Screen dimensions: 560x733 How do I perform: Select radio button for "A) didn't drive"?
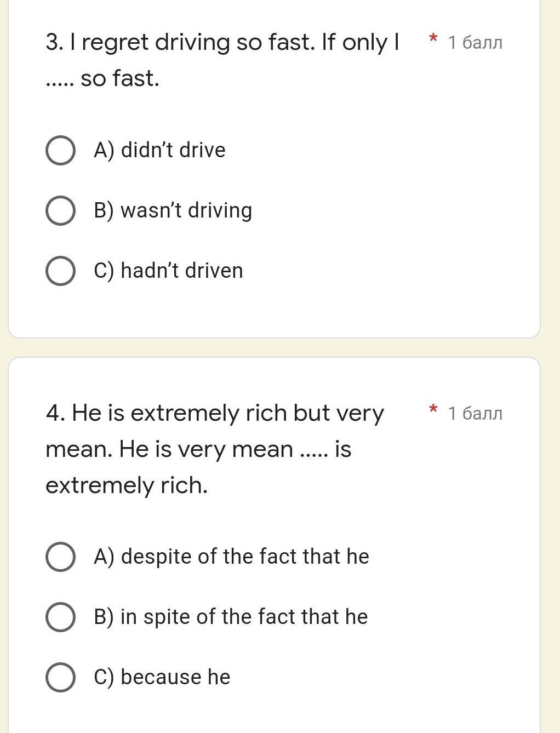tap(60, 151)
